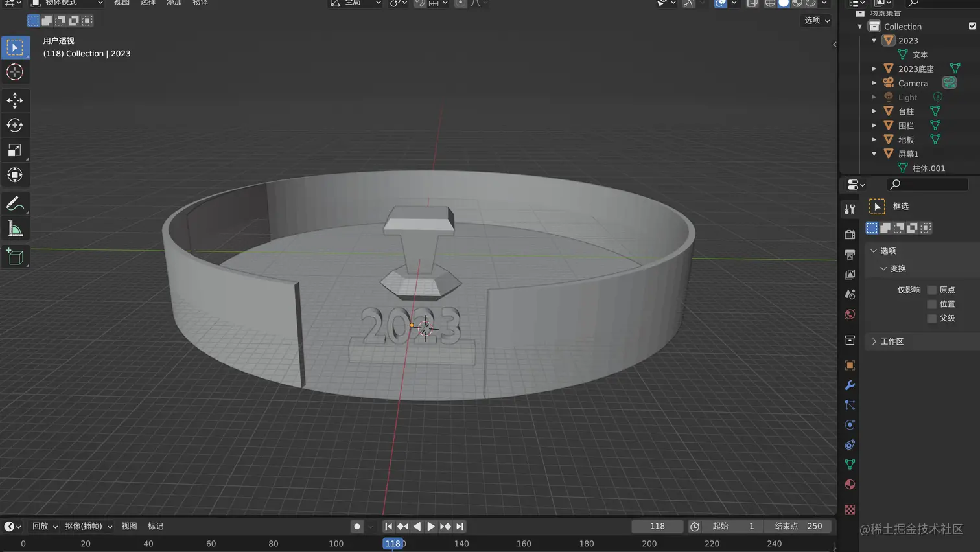Open the Material properties tab
Screen dimensions: 980x552
coord(850,485)
